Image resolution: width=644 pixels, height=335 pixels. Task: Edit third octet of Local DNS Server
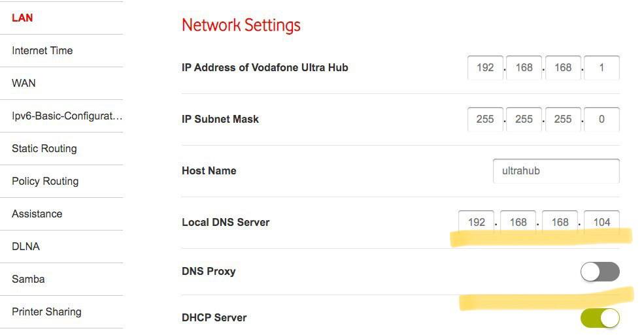pyautogui.click(x=560, y=223)
